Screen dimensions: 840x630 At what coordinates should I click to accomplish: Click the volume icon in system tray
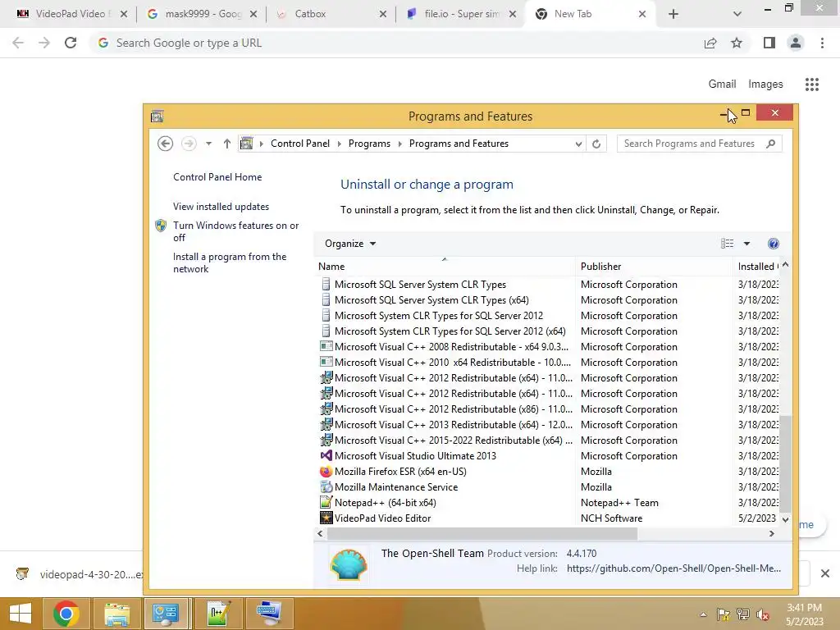[763, 614]
